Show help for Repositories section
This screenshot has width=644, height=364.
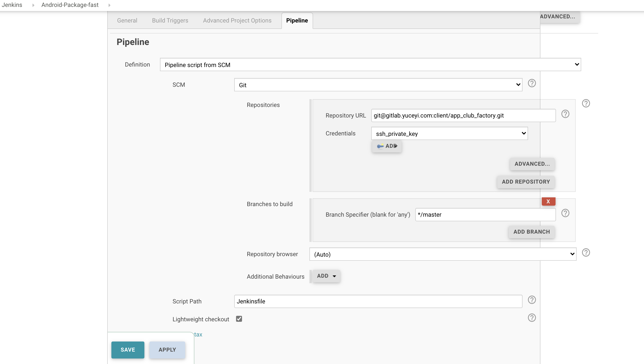coord(586,103)
